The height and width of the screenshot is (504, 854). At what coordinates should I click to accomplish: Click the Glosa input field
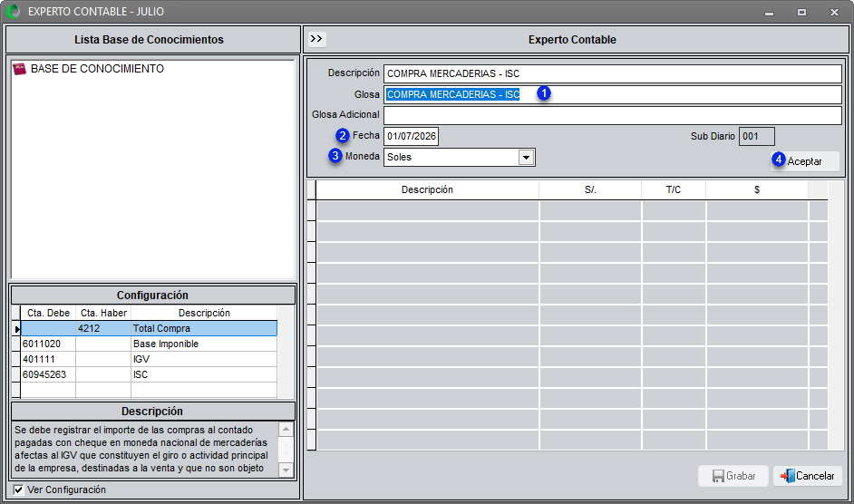point(613,94)
